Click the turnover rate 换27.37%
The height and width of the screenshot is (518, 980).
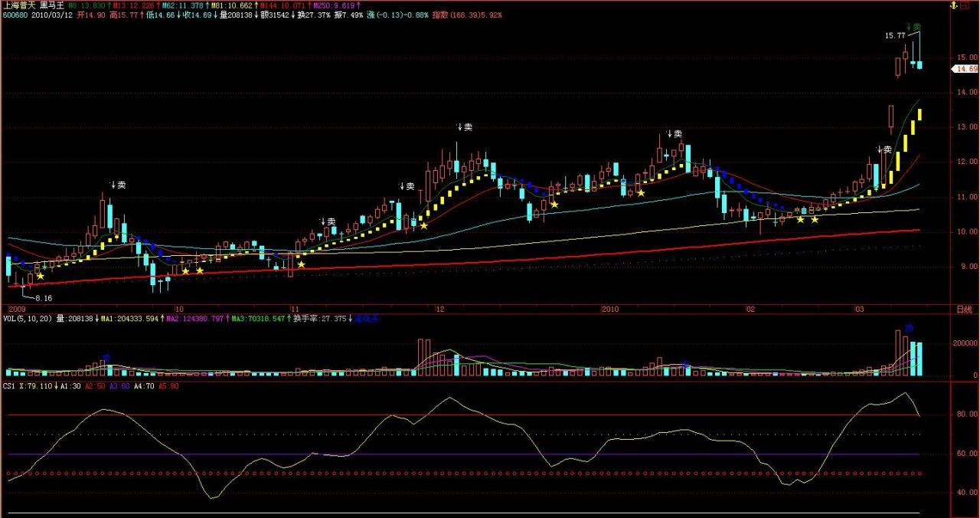314,15
